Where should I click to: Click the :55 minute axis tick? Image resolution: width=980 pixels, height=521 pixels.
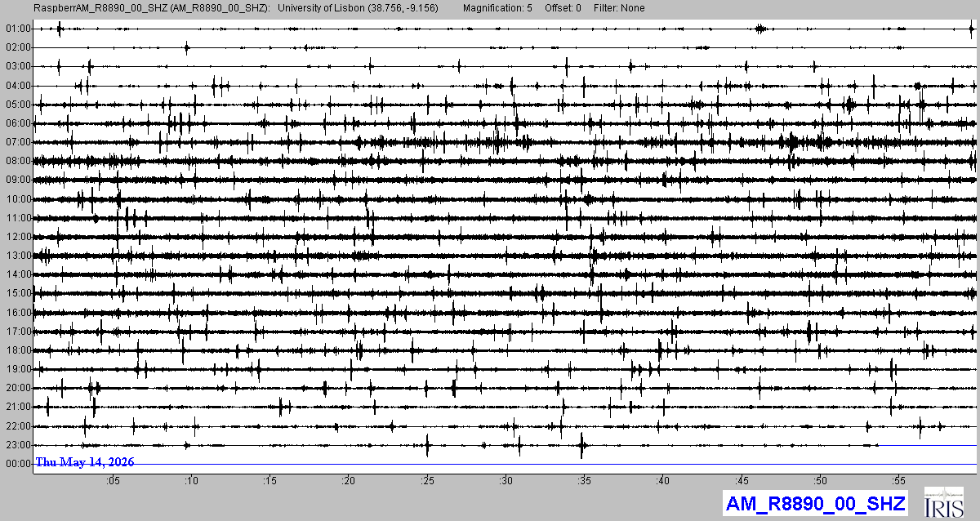click(x=899, y=480)
